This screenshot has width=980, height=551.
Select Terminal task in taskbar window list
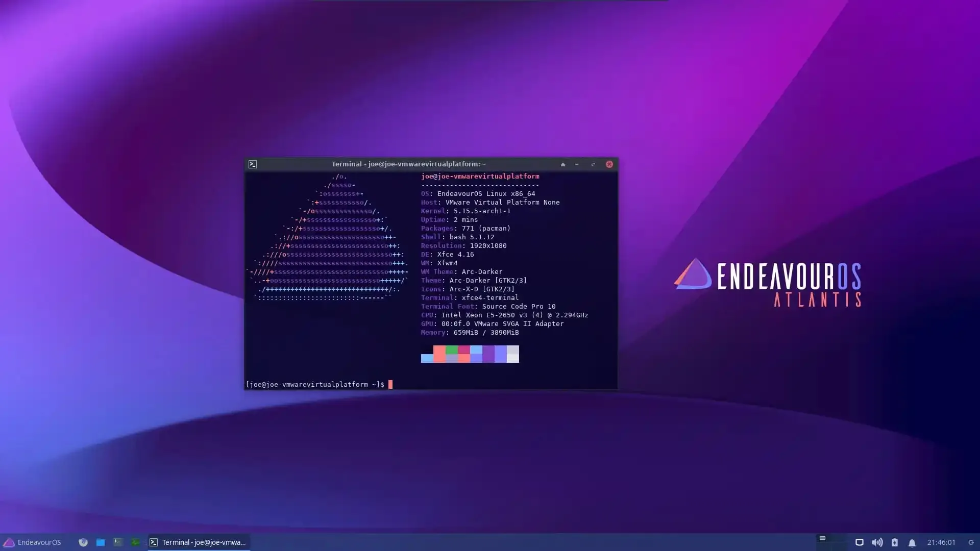[199, 542]
